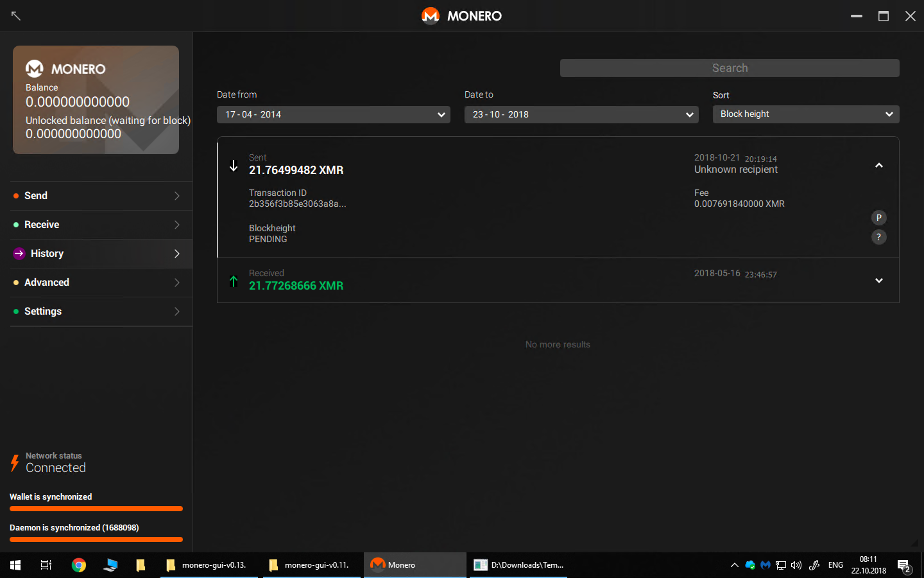Click the transaction ID 2b356f3b85e3063a8a...
Screen dimensions: 924x578
tap(298, 204)
